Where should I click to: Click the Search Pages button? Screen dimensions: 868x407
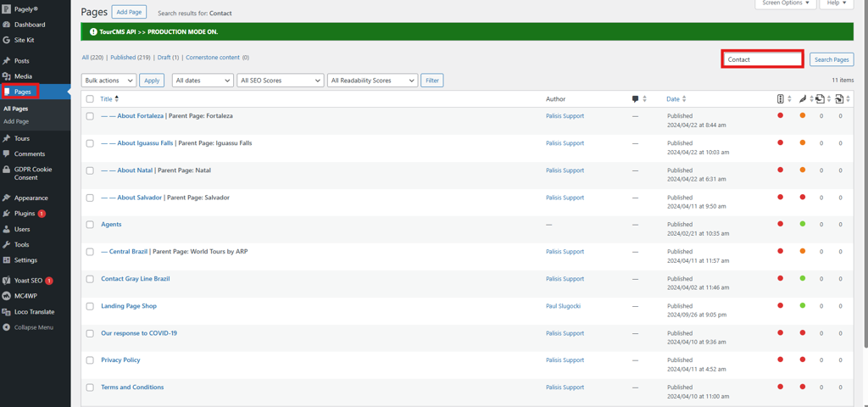coord(832,59)
